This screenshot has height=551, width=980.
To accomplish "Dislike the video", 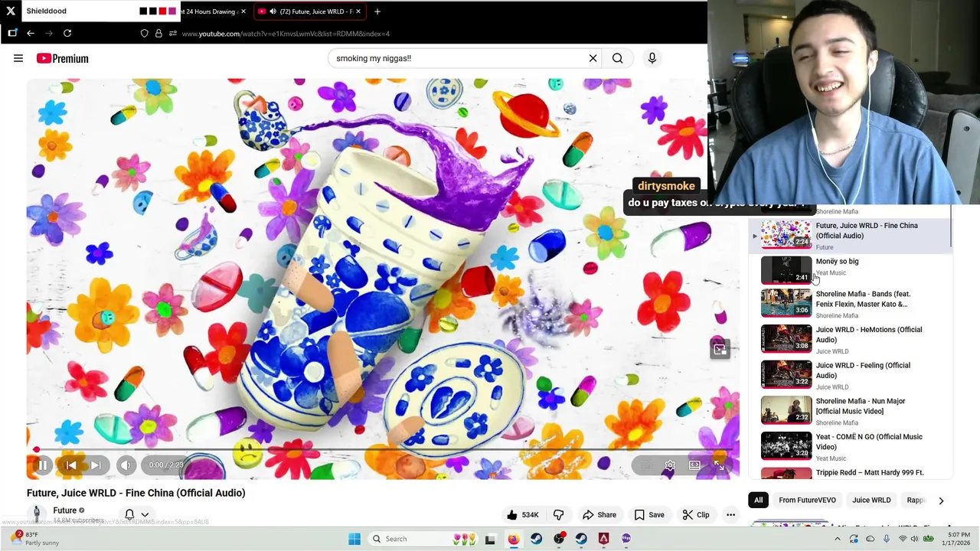I will coord(558,514).
